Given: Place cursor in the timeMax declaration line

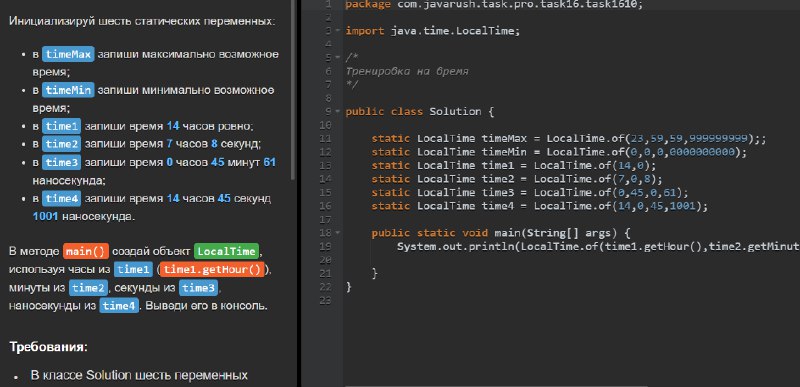Looking at the screenshot, I should tap(569, 139).
